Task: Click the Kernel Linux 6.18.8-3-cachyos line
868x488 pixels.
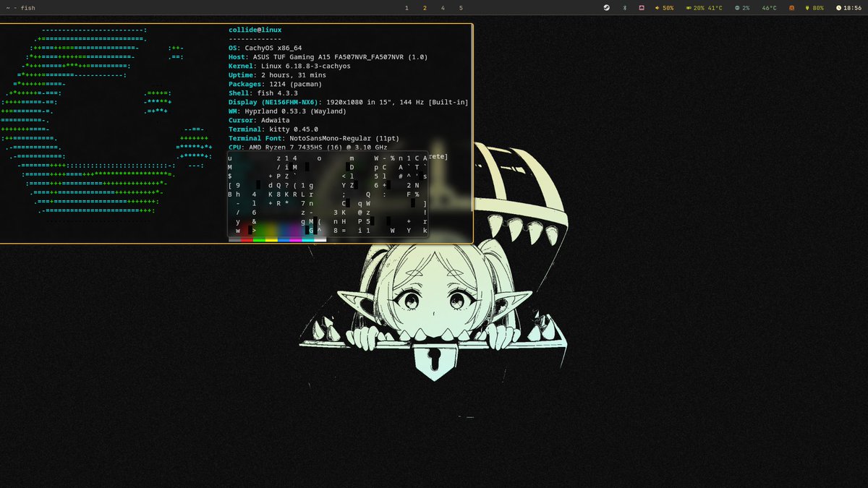Action: 289,66
